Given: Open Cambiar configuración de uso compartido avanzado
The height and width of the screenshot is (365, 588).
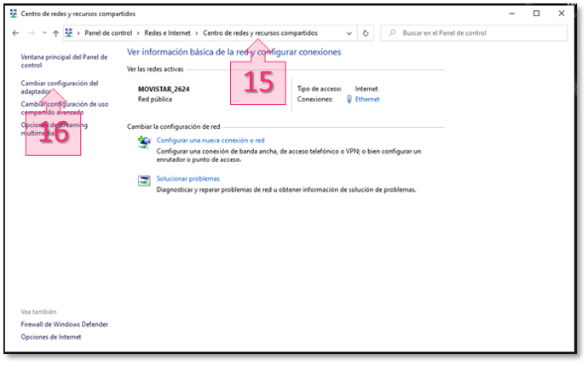Looking at the screenshot, I should tap(65, 108).
